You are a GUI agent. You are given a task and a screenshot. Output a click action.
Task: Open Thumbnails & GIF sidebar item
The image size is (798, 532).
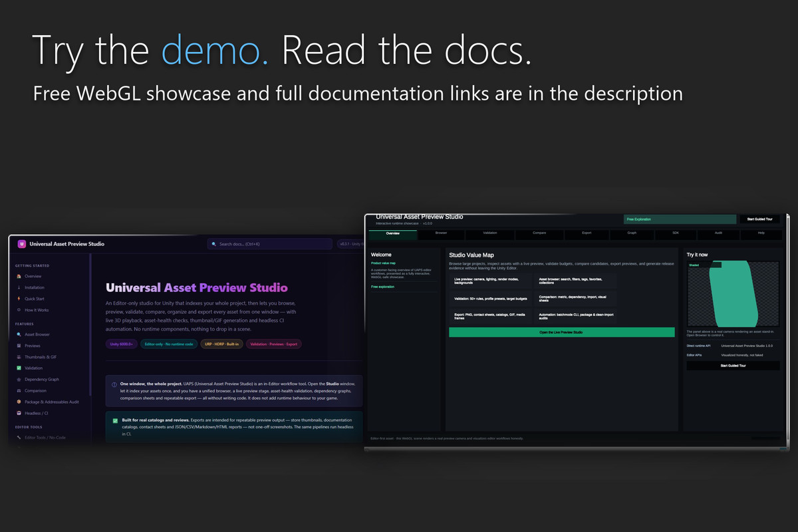(36, 357)
